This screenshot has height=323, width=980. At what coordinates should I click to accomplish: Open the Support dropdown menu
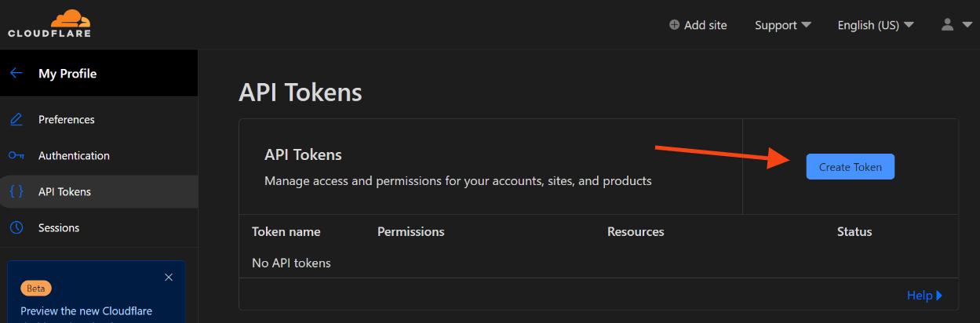[782, 25]
